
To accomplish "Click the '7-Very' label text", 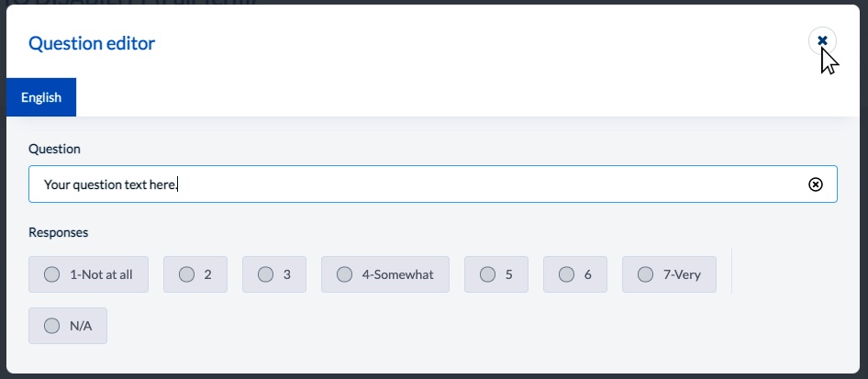I will pos(682,274).
